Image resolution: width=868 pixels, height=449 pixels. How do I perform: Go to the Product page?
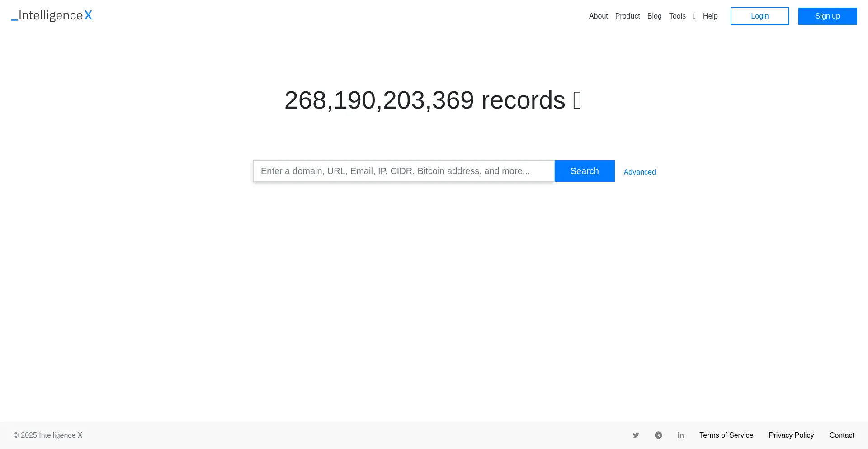(627, 16)
